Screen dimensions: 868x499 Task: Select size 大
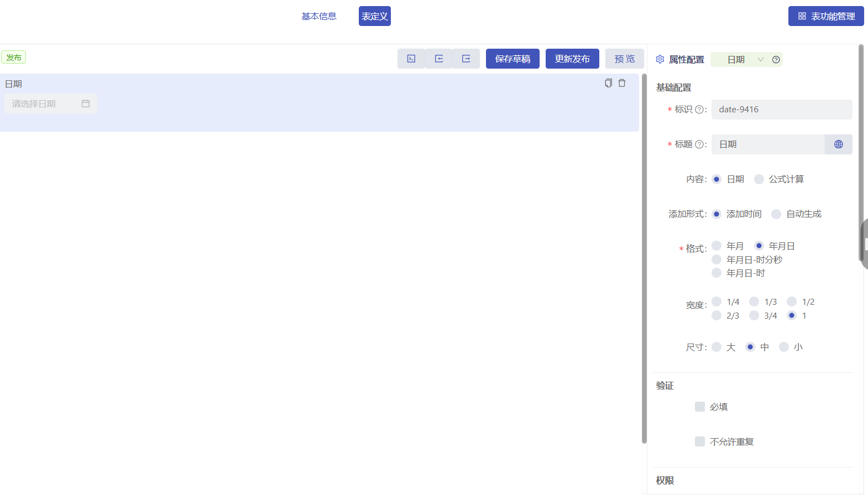tap(717, 347)
